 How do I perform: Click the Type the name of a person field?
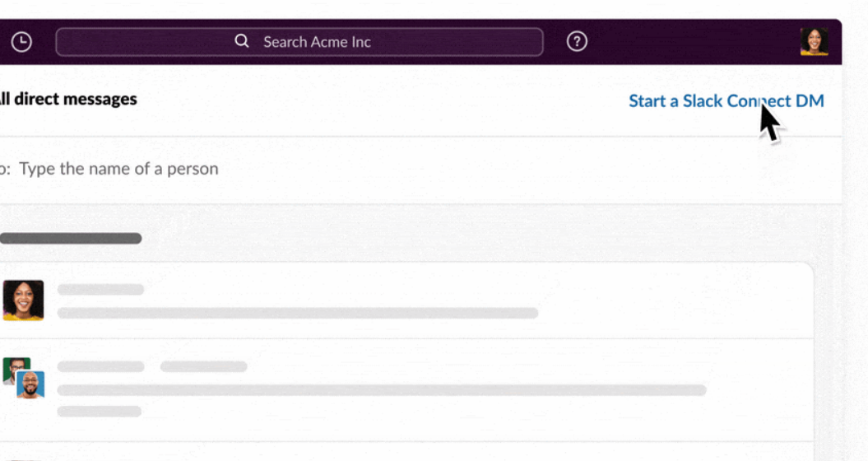click(118, 169)
